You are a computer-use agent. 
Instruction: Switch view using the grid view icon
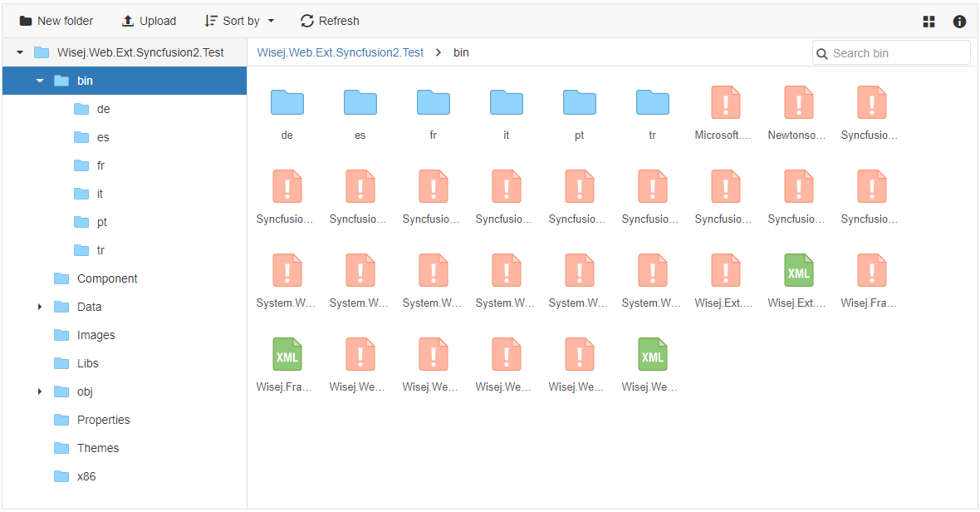[929, 22]
